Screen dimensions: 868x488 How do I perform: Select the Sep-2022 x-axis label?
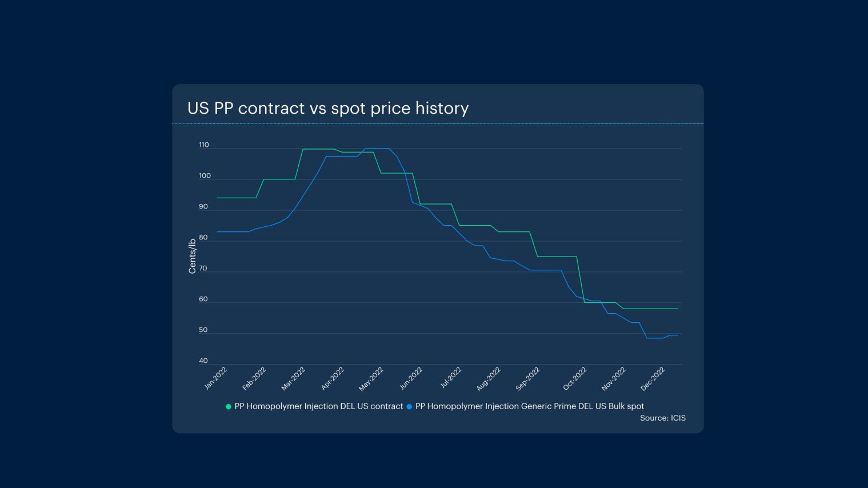pyautogui.click(x=527, y=379)
